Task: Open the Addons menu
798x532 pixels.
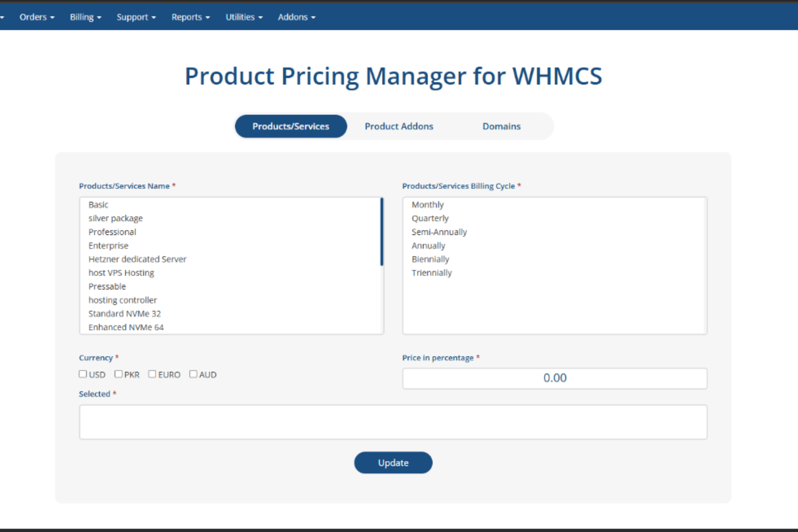Action: [x=296, y=17]
